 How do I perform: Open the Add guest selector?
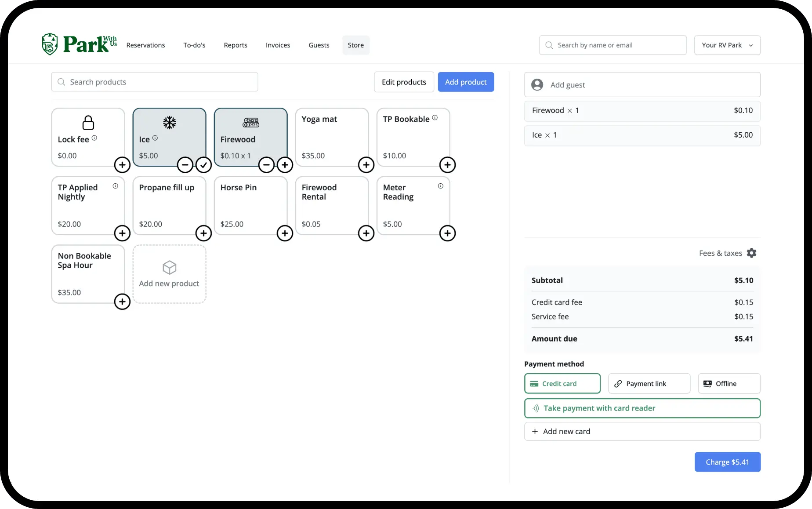coord(642,84)
